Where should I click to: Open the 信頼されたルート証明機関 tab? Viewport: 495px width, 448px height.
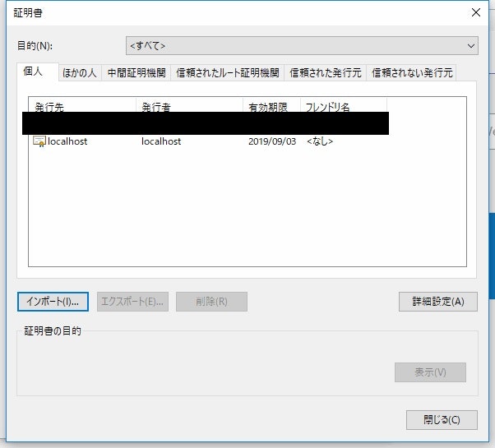pyautogui.click(x=228, y=73)
